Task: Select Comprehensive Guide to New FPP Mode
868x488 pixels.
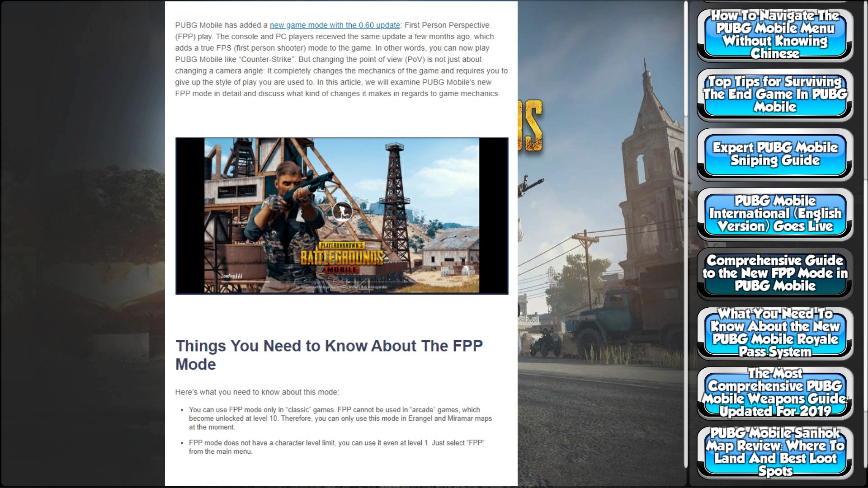Action: (x=775, y=273)
